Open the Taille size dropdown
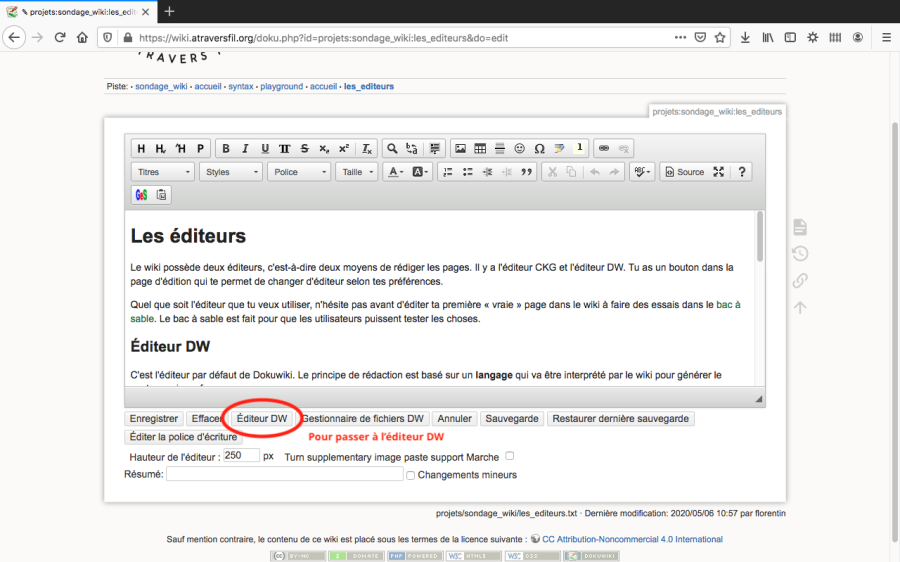This screenshot has height=562, width=900. (356, 172)
